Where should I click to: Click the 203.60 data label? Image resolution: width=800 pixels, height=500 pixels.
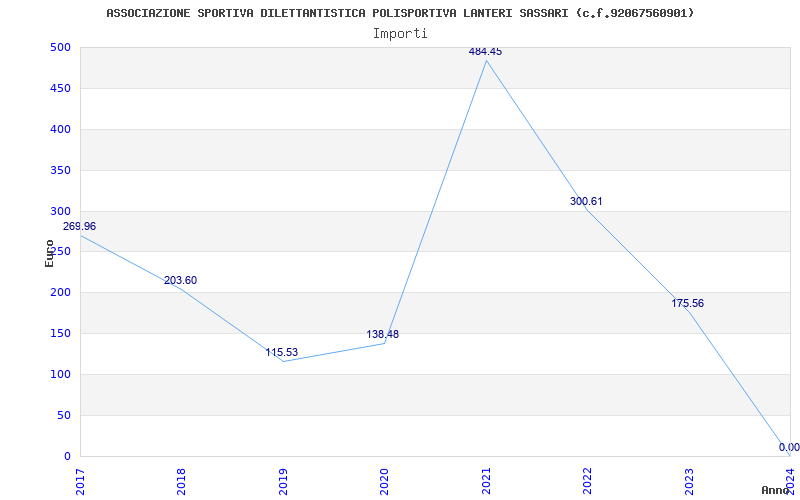(x=180, y=281)
